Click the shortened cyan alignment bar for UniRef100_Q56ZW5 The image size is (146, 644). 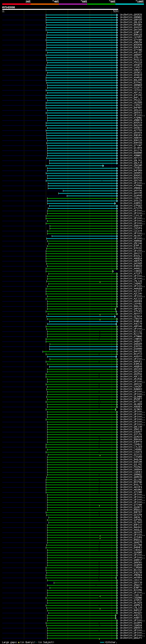pos(75,166)
